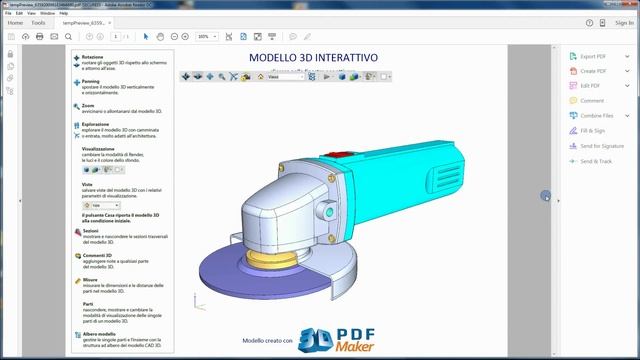Zoom in with the plus button
The image size is (640, 360).
pos(185,37)
